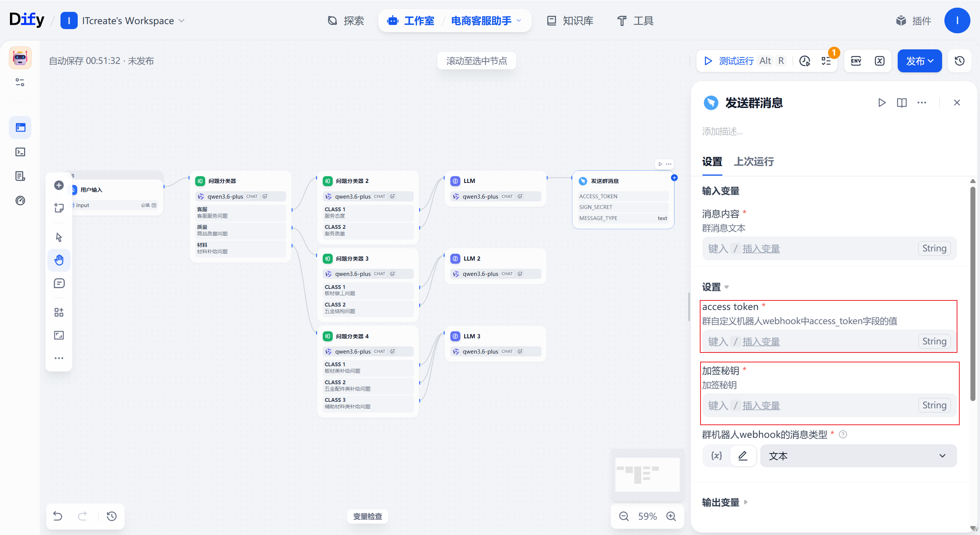Select the hand pan mode tool

click(59, 260)
